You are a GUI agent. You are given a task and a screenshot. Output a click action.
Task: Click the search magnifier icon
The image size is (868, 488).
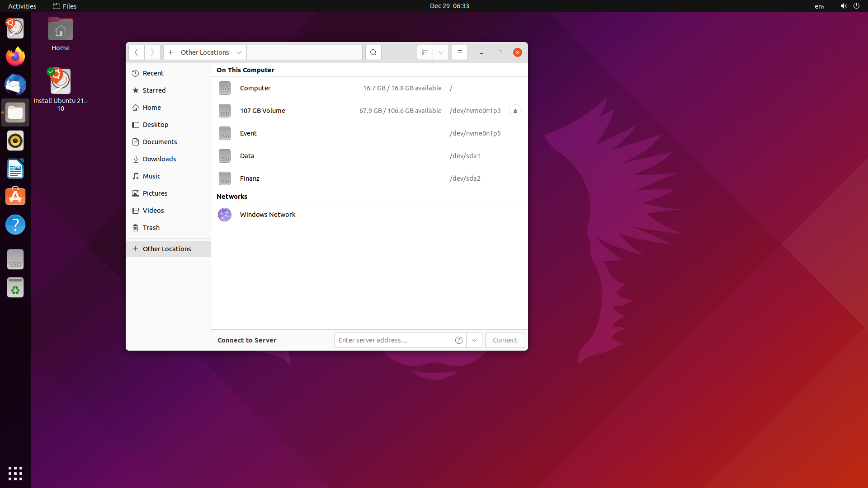pyautogui.click(x=373, y=52)
